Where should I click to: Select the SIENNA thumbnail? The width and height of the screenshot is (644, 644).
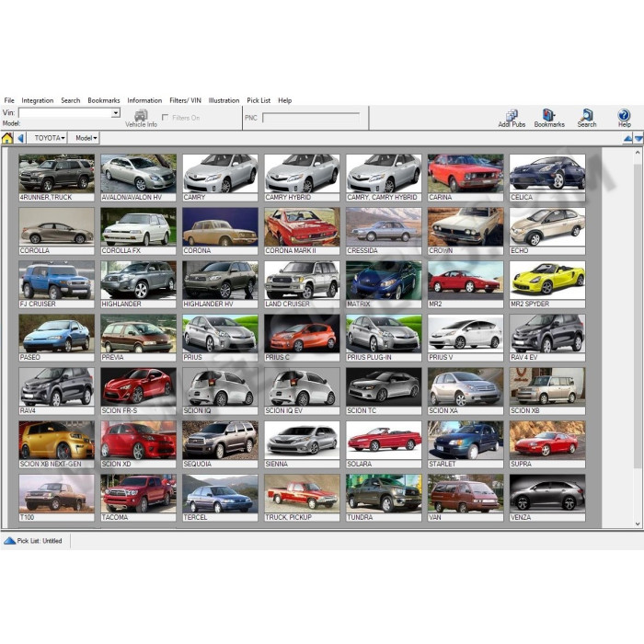(x=302, y=444)
